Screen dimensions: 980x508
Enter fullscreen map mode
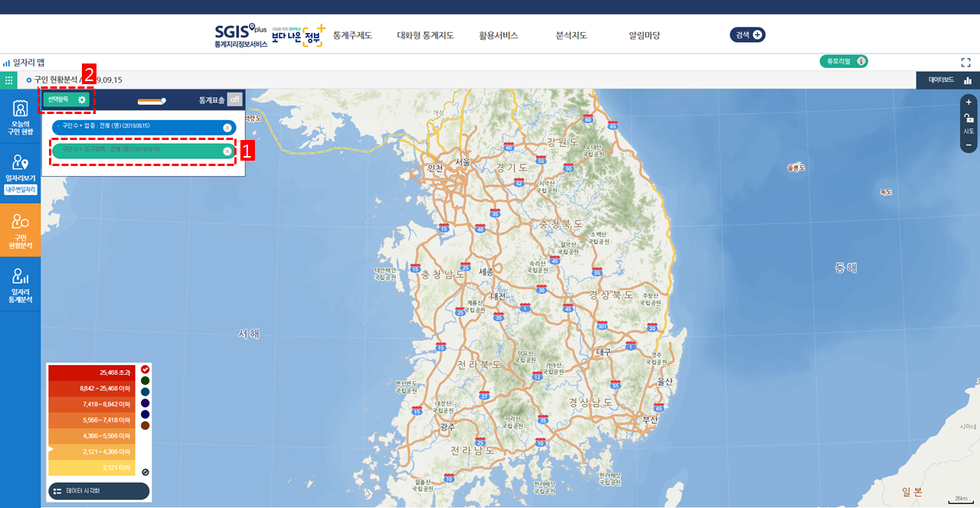tap(965, 62)
